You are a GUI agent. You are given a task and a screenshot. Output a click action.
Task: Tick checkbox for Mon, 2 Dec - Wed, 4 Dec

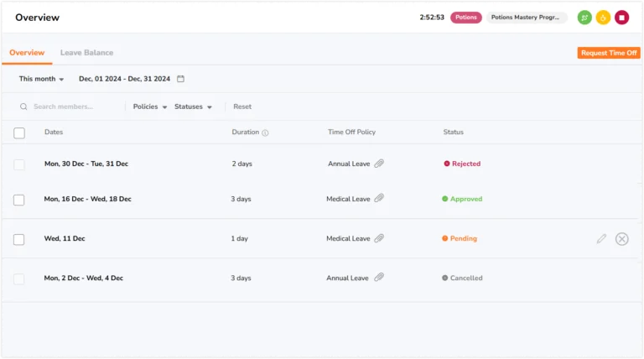click(x=19, y=278)
